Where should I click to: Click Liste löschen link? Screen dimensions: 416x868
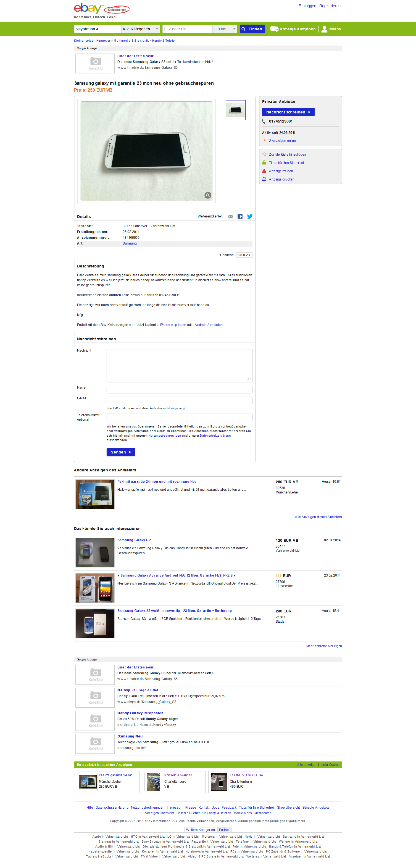tap(330, 765)
